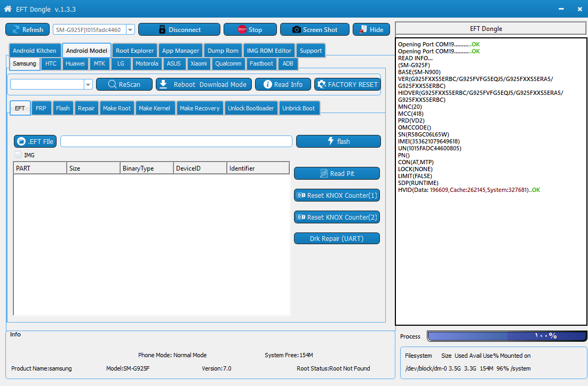The width and height of the screenshot is (588, 386).
Task: Select the HTC brand tab
Action: tap(51, 63)
